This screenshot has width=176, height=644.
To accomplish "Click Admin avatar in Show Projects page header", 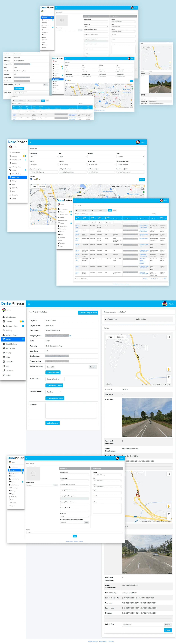I will pos(165,304).
